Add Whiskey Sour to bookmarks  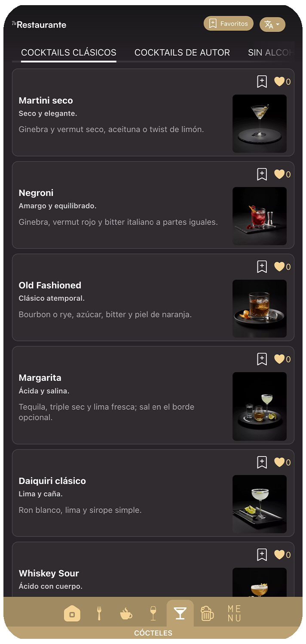(262, 555)
